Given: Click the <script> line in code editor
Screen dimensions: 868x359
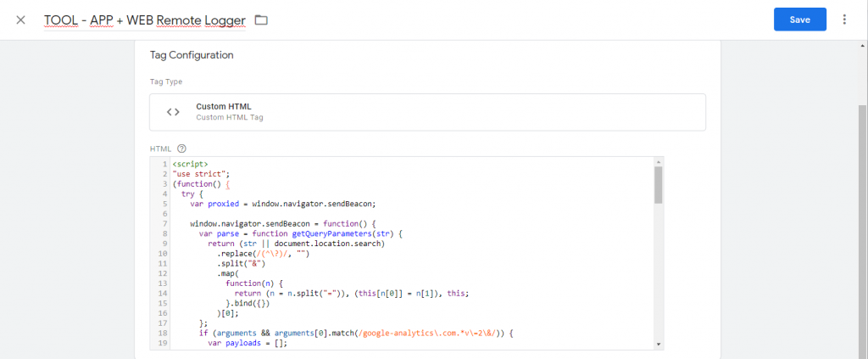Looking at the screenshot, I should [190, 165].
